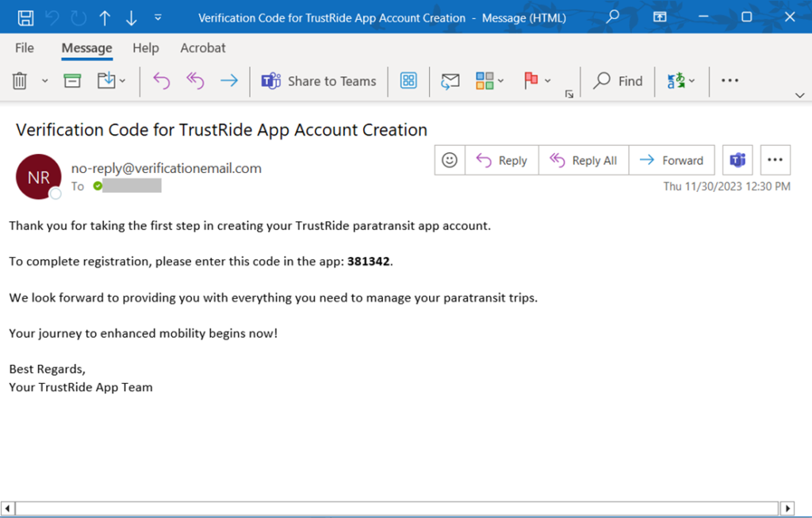
Task: Go to the next item with the down arrow
Action: (x=131, y=17)
